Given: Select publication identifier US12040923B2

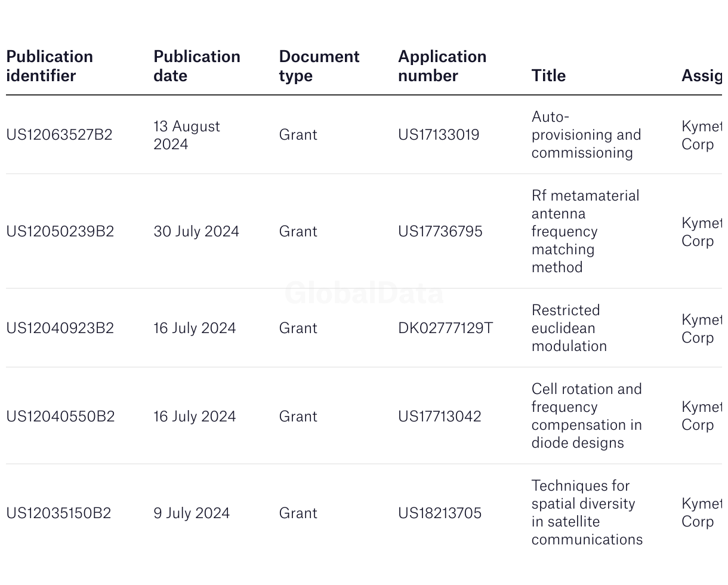Looking at the screenshot, I should coord(60,328).
